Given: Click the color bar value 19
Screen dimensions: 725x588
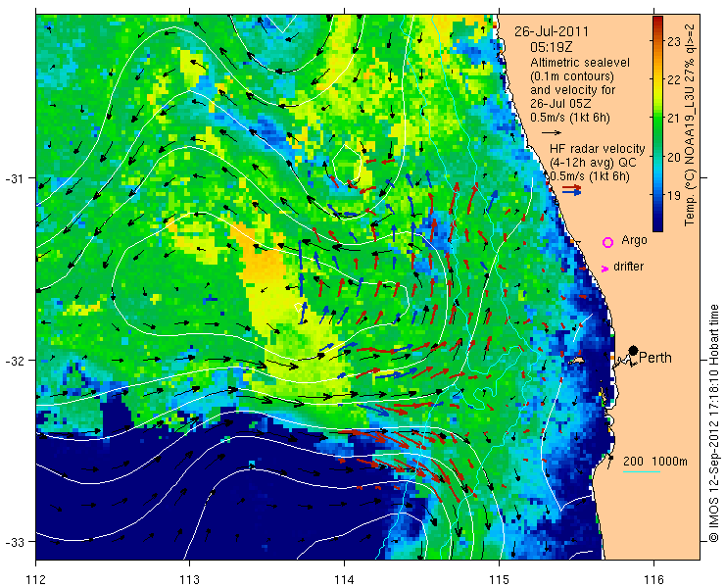Looking at the screenshot, I should point(674,195).
